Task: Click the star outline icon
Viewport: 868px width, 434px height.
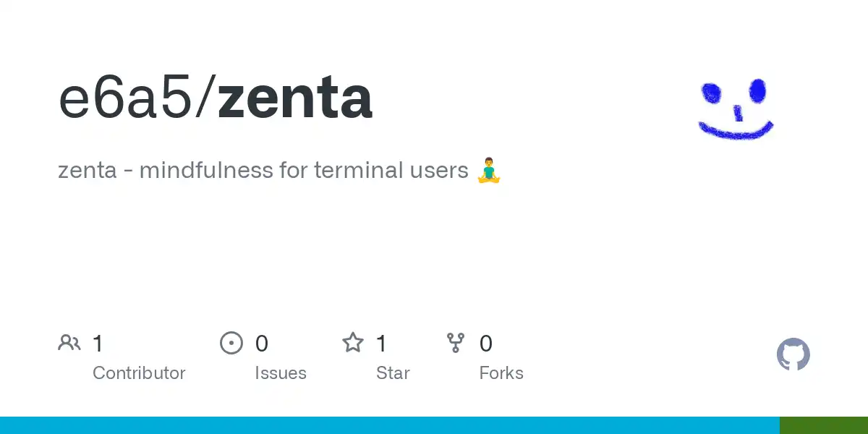Action: 353,342
